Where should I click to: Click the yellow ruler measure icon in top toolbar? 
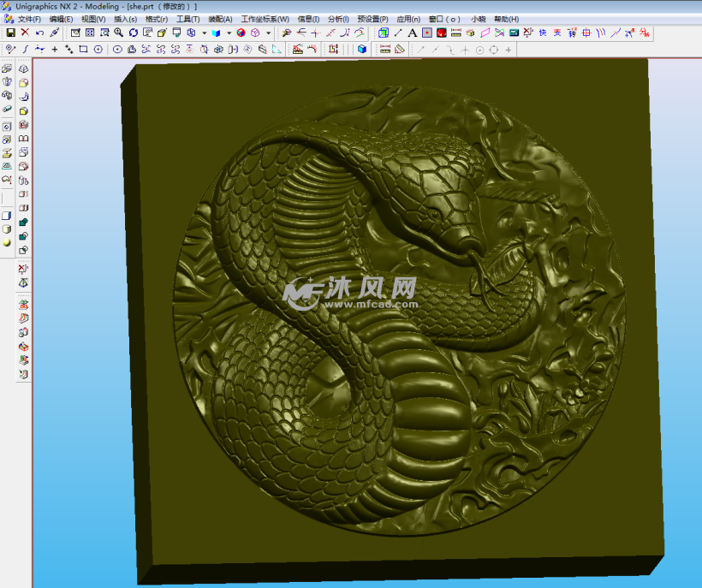pos(455,33)
